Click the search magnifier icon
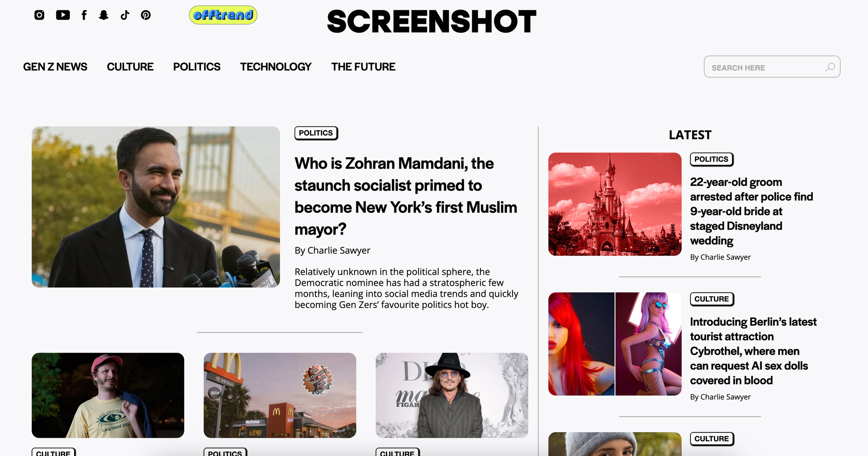The image size is (868, 456). (830, 67)
